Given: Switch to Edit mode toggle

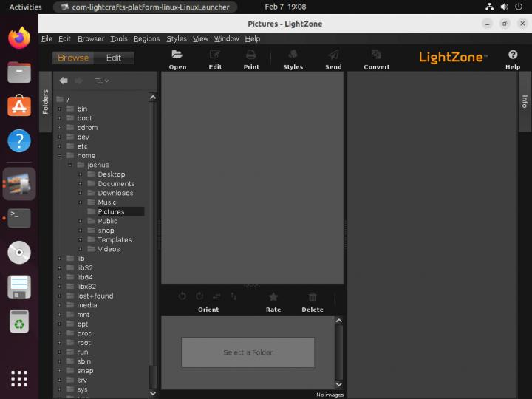Looking at the screenshot, I should (x=114, y=58).
